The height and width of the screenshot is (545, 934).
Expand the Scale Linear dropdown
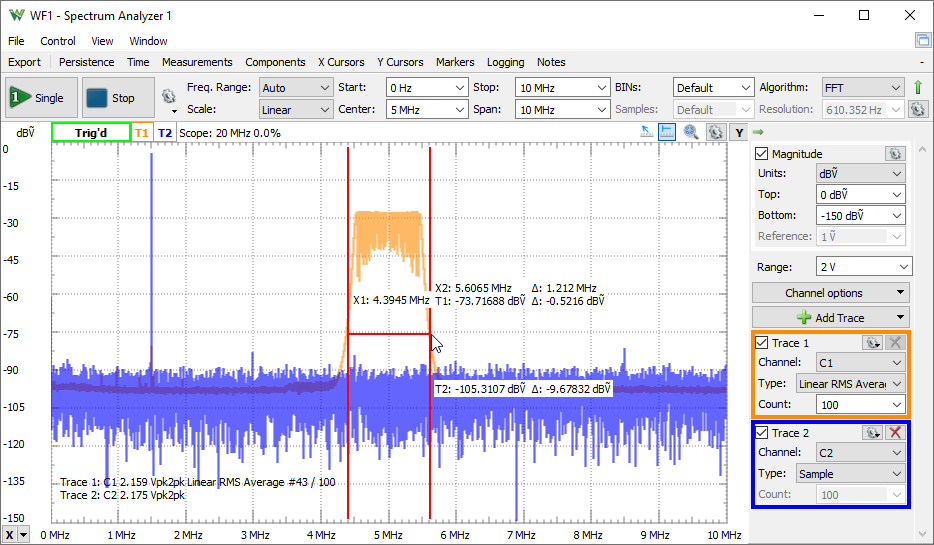tap(295, 110)
